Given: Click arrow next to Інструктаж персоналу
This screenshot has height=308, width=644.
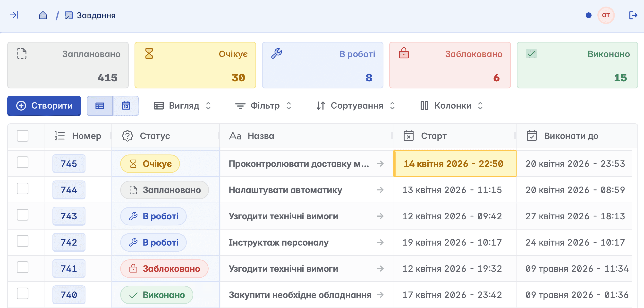Looking at the screenshot, I should click(380, 242).
